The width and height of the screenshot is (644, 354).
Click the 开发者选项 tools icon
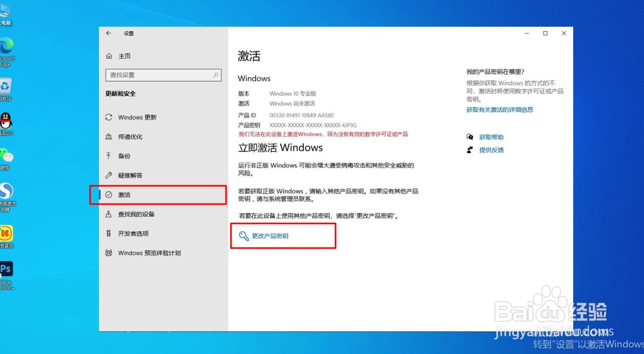click(x=109, y=233)
